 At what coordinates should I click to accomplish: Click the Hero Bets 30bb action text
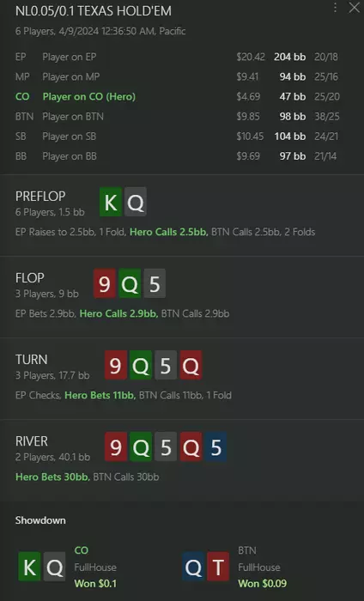coord(52,477)
